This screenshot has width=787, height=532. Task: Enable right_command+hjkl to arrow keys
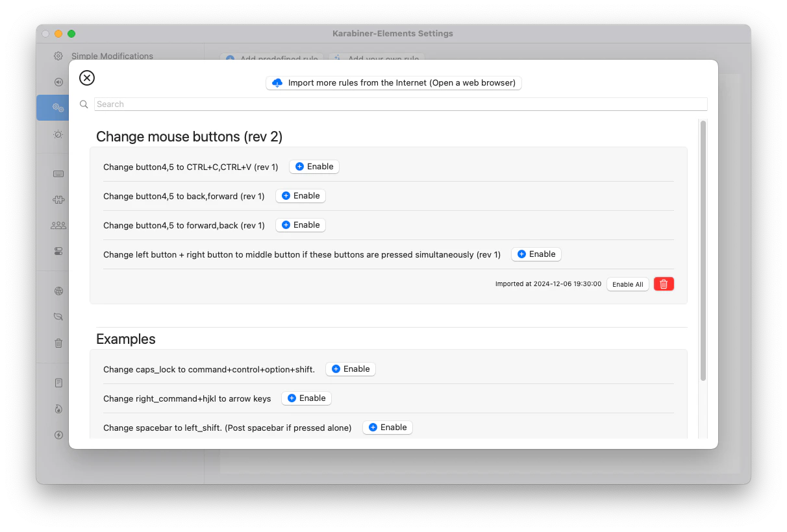point(306,398)
